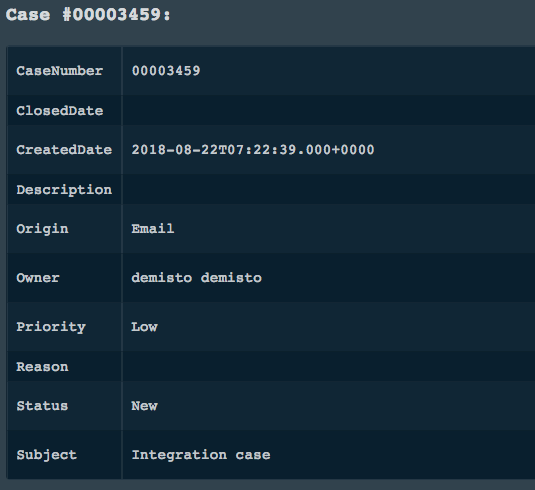Click the empty ClosedDate value cell
This screenshot has height=490, width=535.
[x=329, y=111]
